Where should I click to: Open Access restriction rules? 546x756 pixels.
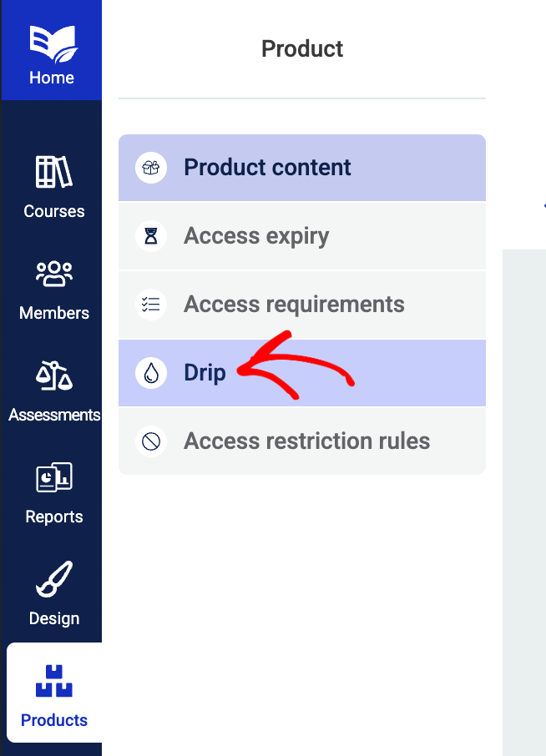tap(302, 441)
